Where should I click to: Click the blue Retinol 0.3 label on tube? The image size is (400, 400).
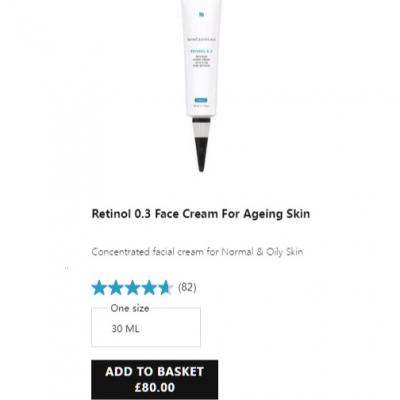(x=201, y=51)
